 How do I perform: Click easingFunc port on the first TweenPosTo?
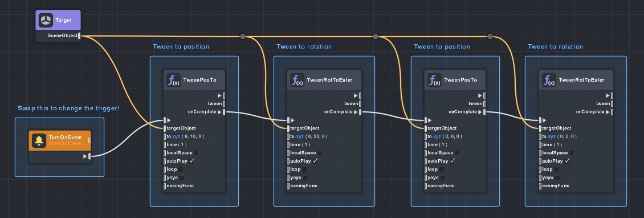(x=165, y=186)
